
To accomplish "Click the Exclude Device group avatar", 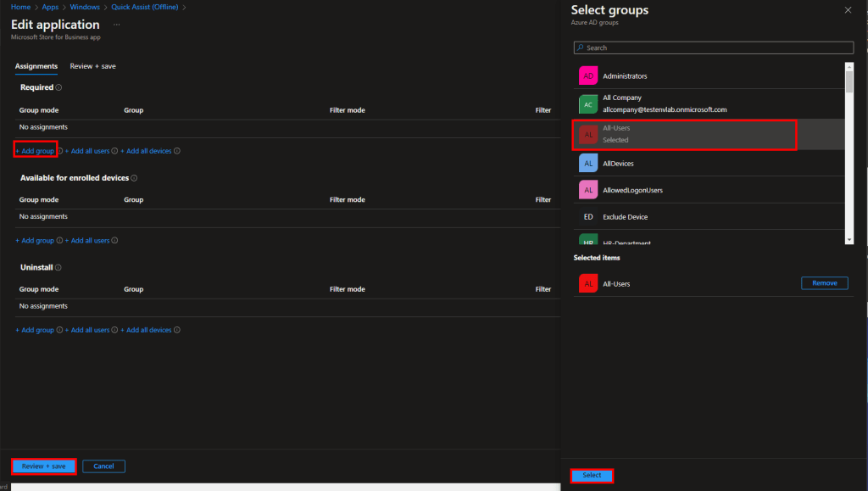I will click(588, 217).
